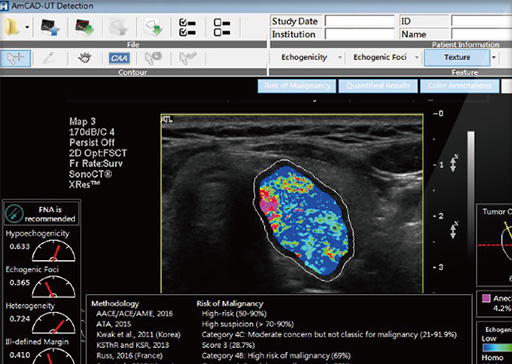Viewport: 512px width, 364px height.
Task: Click the grayed upload contour icon
Action: 119,27
